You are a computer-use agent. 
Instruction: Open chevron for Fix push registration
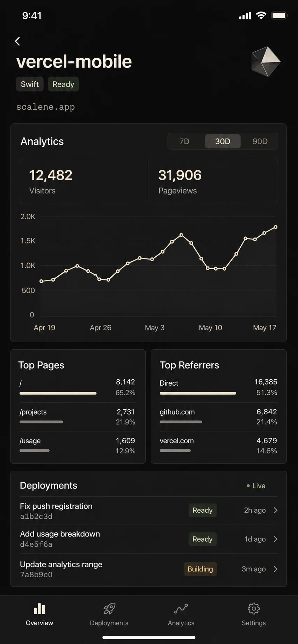[x=276, y=510]
